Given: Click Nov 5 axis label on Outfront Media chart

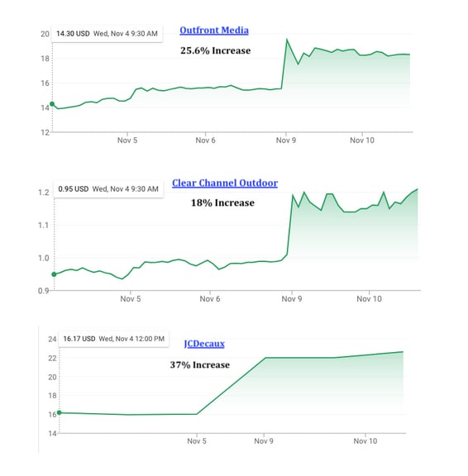Looking at the screenshot, I should (x=127, y=140).
